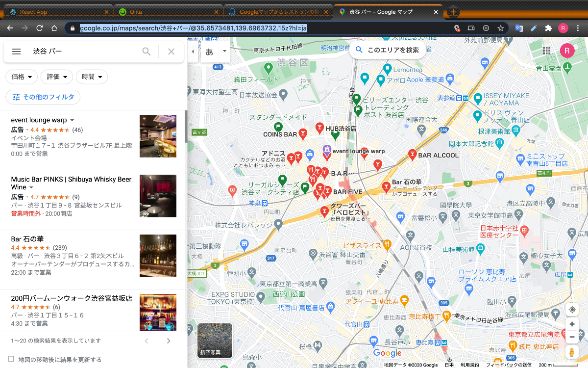Open Bar 石の華 result title
Screen dimensions: 588x368
[27, 239]
